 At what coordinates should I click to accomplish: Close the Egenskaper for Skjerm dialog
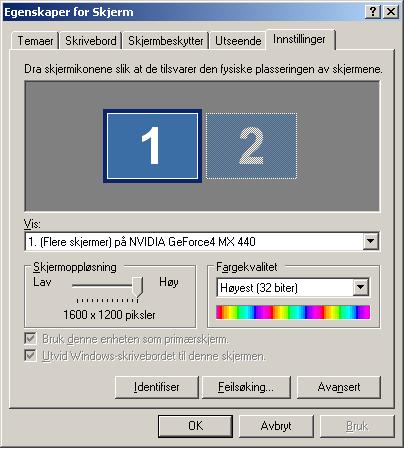(391, 12)
